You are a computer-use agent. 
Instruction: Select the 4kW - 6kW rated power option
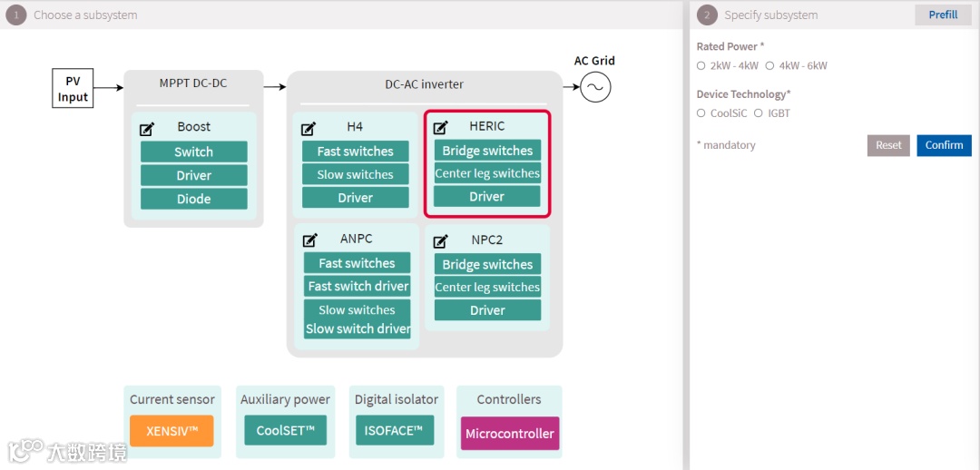(x=769, y=65)
